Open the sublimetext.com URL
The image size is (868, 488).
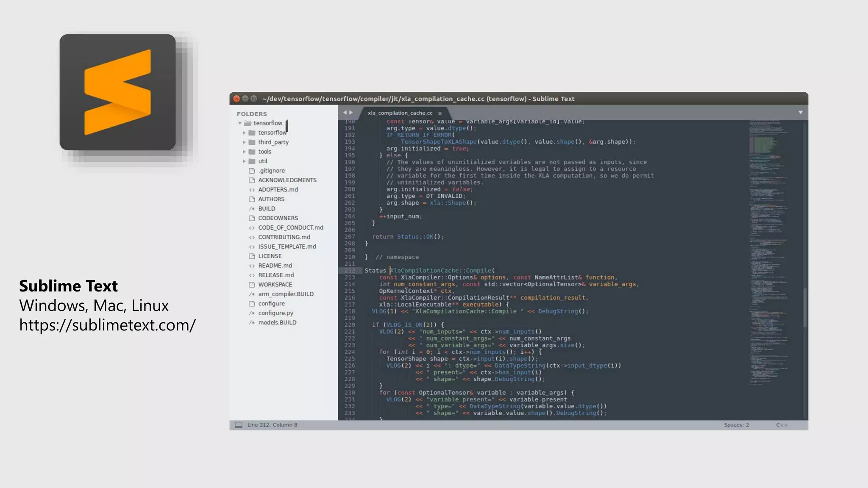click(x=107, y=325)
